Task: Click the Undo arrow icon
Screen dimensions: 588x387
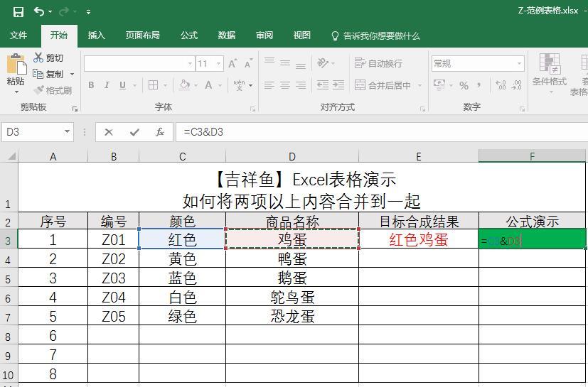Action: (38, 11)
